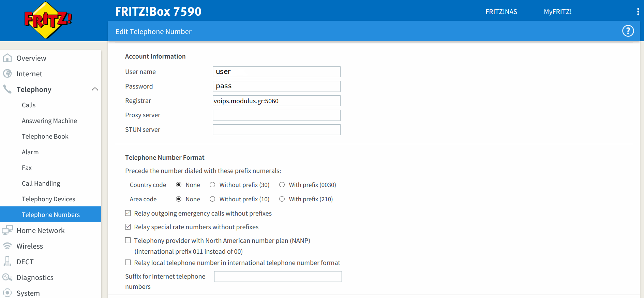
Task: Click the Suffix for internet telephone numbers field
Action: [278, 277]
